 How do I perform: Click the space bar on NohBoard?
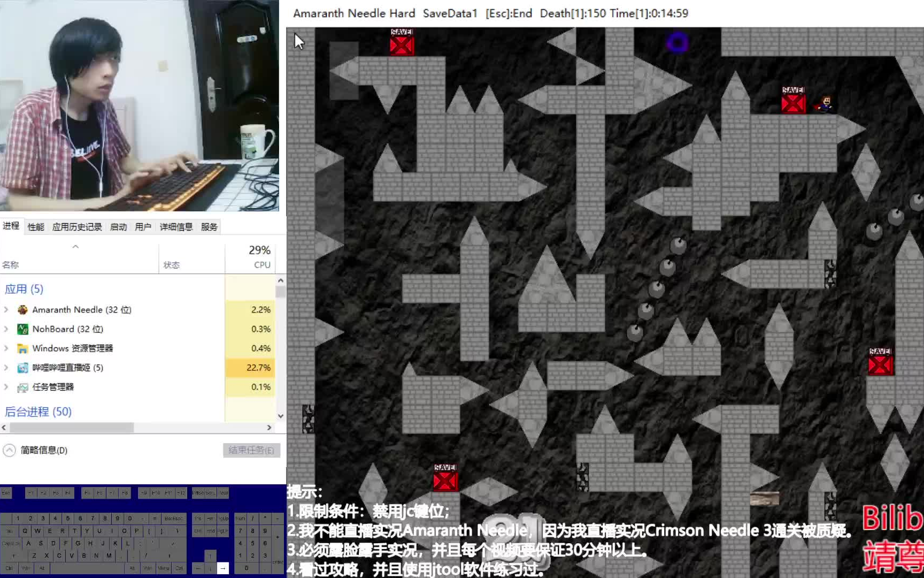tap(87, 568)
